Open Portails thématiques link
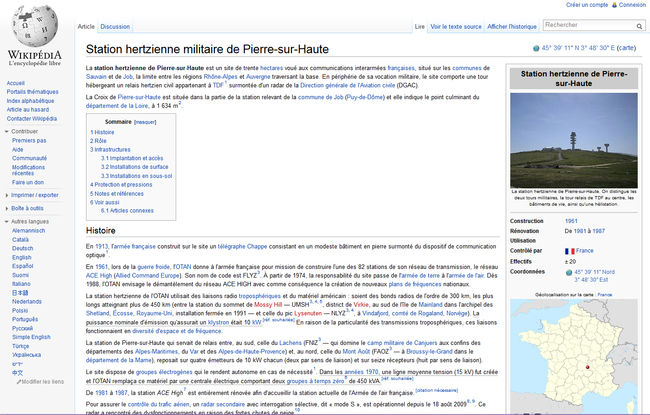This screenshot has height=415, width=650. pyautogui.click(x=32, y=92)
